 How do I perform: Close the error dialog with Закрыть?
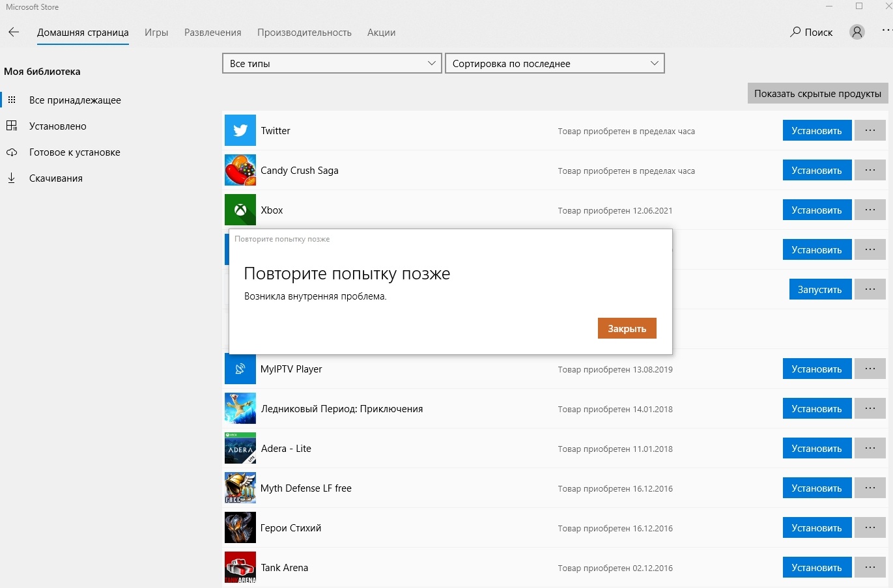[x=627, y=328]
